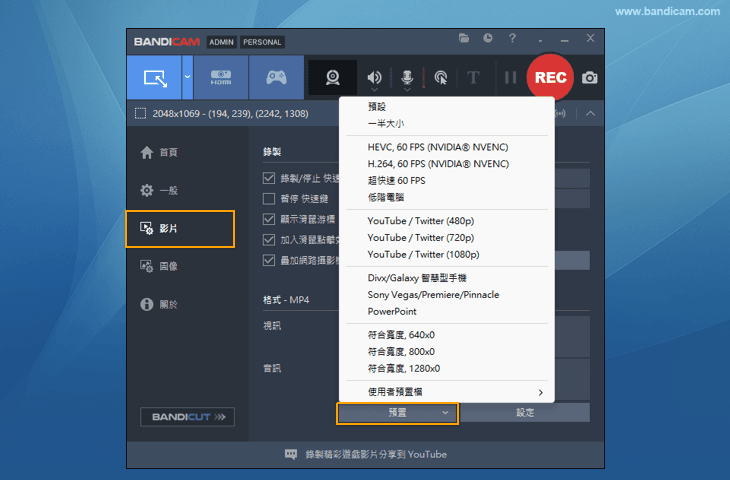Click the YouTube sharing tip at bottom
The height and width of the screenshot is (480, 730).
[x=376, y=454]
